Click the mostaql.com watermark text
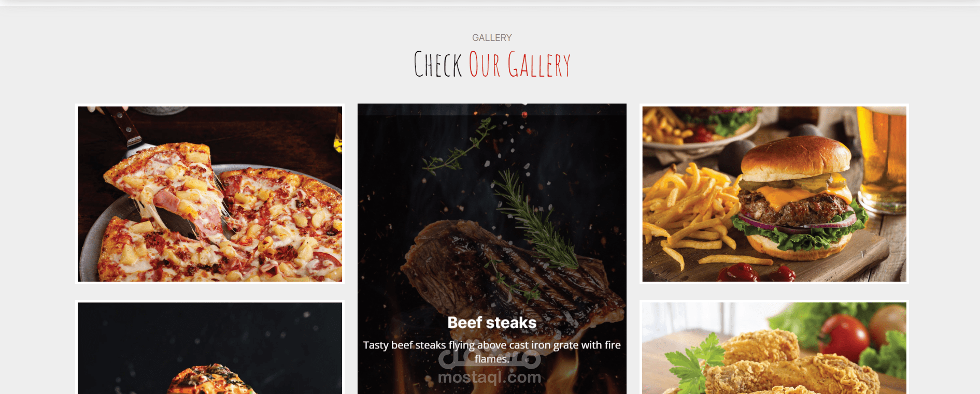980x394 pixels. 490,377
